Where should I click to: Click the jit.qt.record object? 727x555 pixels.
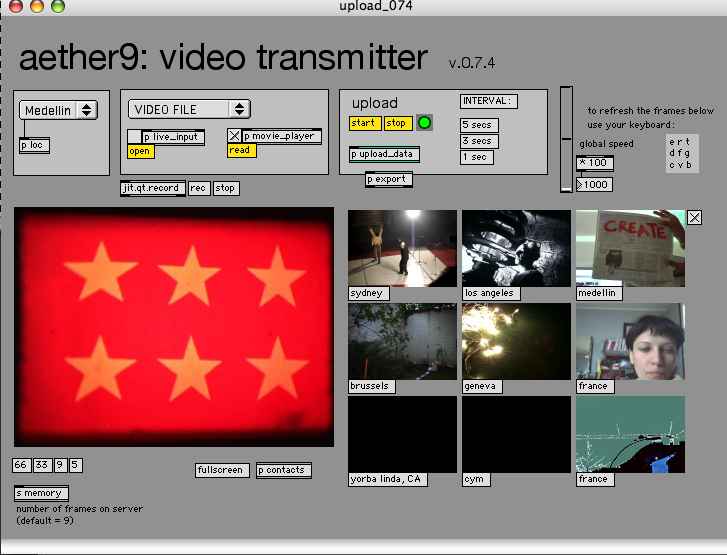pos(152,188)
